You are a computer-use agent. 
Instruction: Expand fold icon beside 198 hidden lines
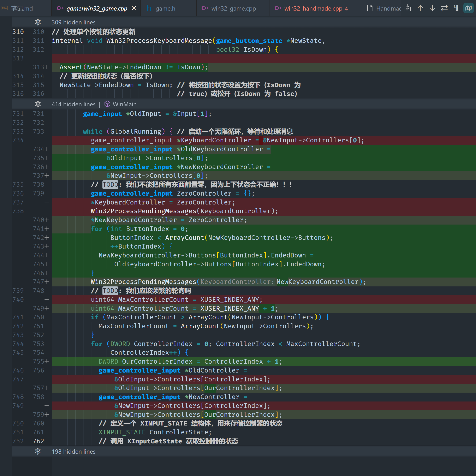tap(38, 451)
